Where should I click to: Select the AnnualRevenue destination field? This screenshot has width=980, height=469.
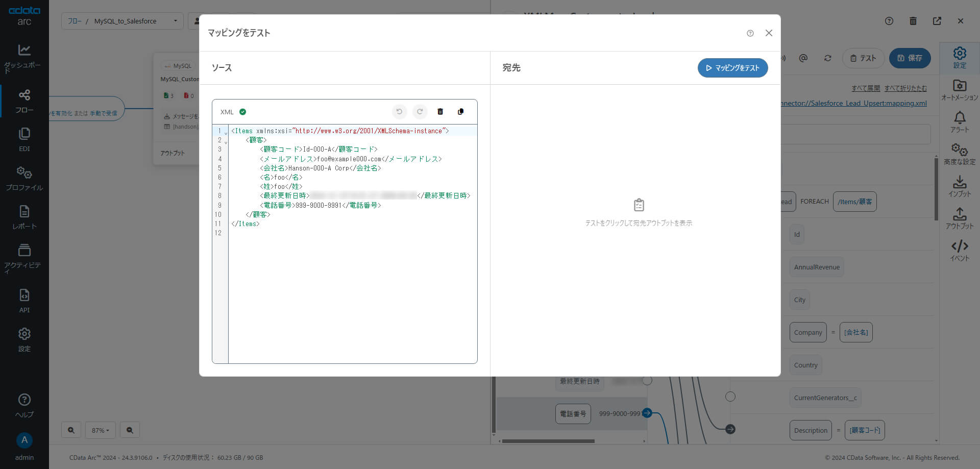click(x=817, y=267)
